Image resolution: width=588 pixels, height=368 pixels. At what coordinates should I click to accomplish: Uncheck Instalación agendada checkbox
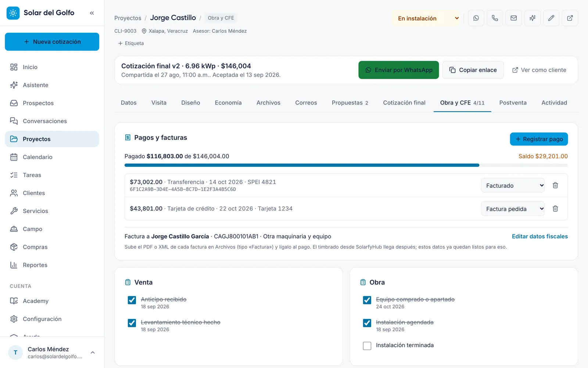(367, 323)
